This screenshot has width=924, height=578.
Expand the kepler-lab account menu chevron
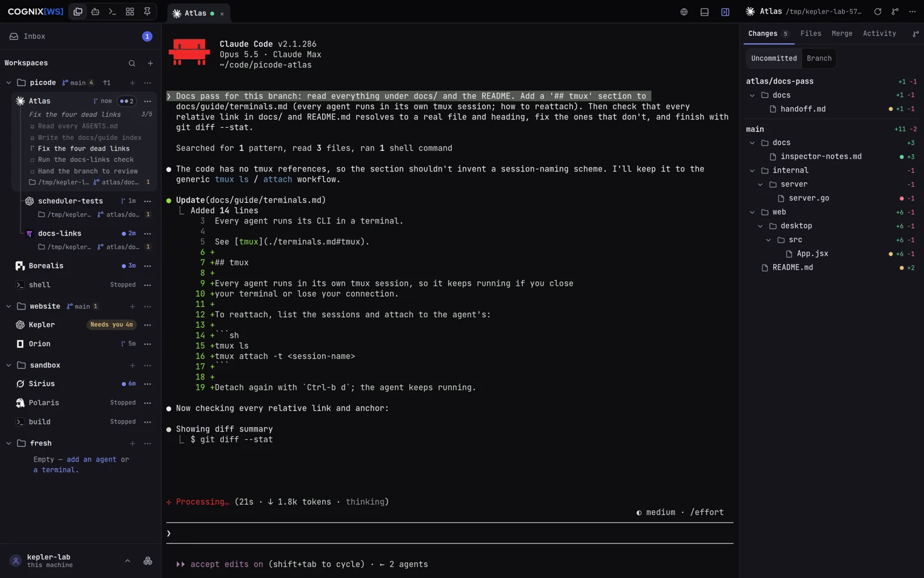click(x=128, y=561)
